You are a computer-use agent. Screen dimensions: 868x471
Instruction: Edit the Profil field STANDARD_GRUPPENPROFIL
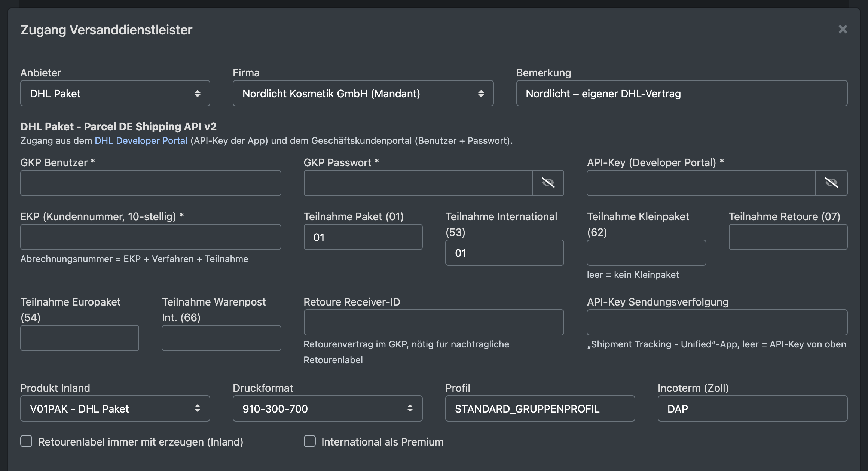pos(540,408)
